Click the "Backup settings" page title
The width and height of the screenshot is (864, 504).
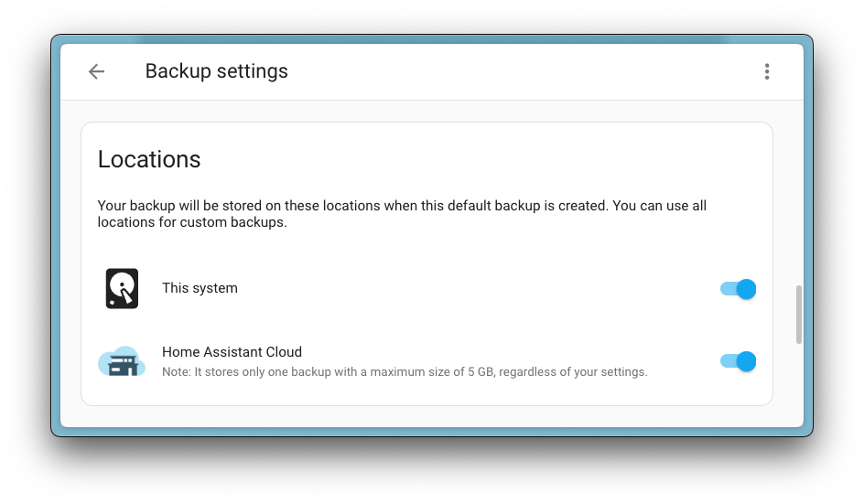coord(216,71)
